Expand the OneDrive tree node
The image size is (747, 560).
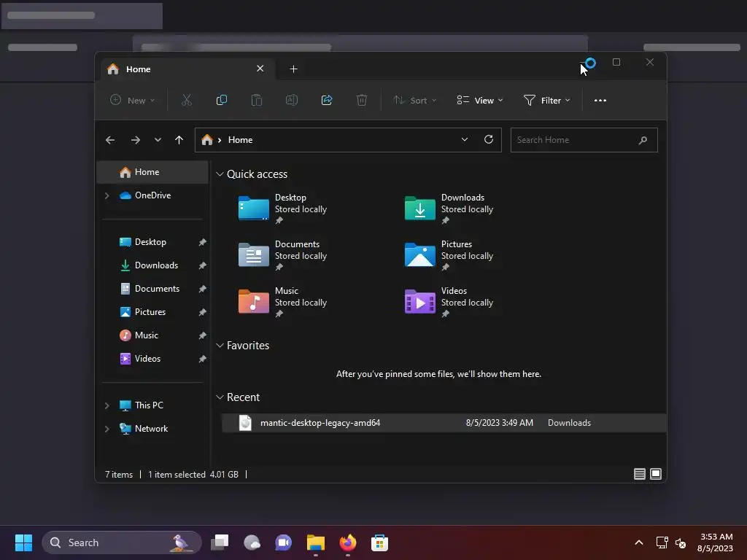point(107,195)
